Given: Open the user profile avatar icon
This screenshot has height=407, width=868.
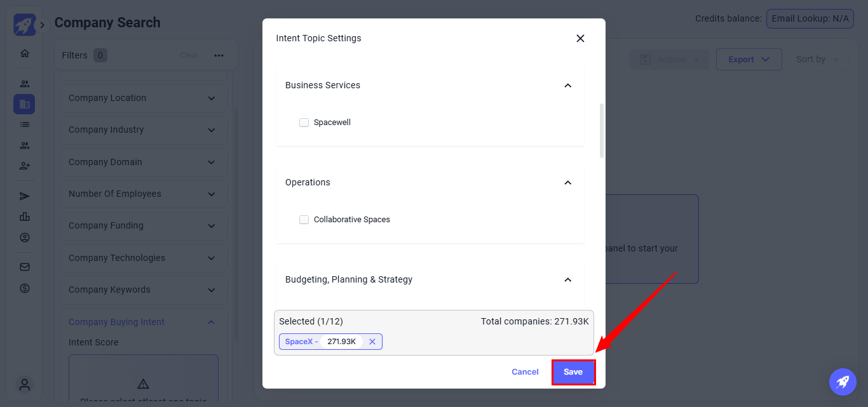Looking at the screenshot, I should [25, 384].
